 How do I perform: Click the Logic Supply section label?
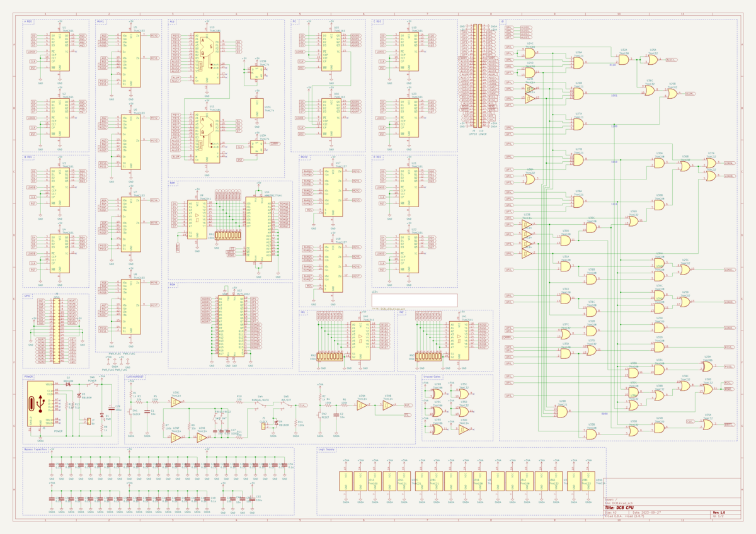(x=326, y=449)
